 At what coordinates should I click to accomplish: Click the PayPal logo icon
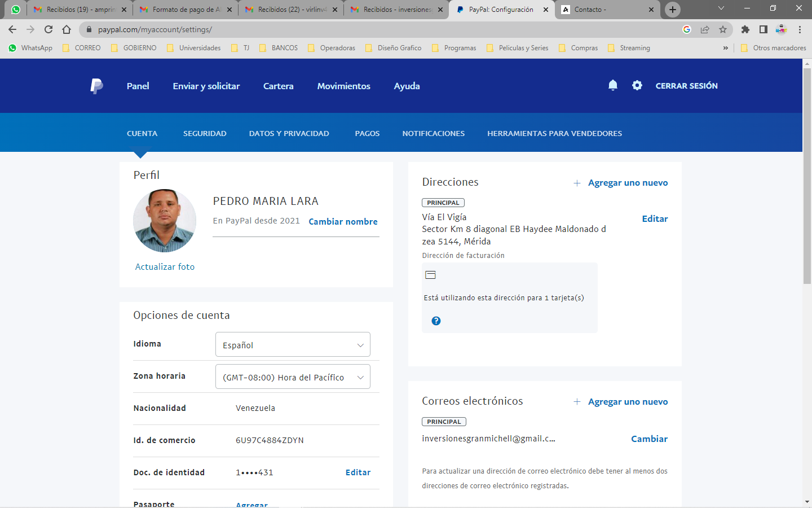point(96,86)
